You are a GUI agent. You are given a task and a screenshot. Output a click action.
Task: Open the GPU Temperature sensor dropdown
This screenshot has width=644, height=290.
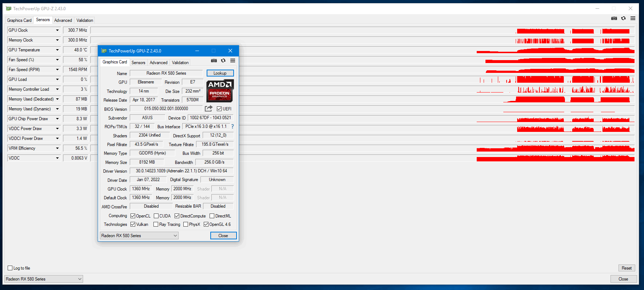(57, 50)
